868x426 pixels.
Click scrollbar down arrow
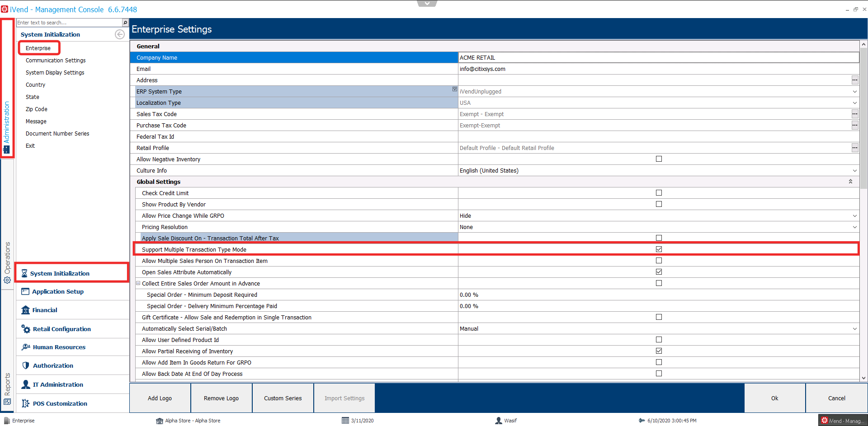(x=863, y=378)
